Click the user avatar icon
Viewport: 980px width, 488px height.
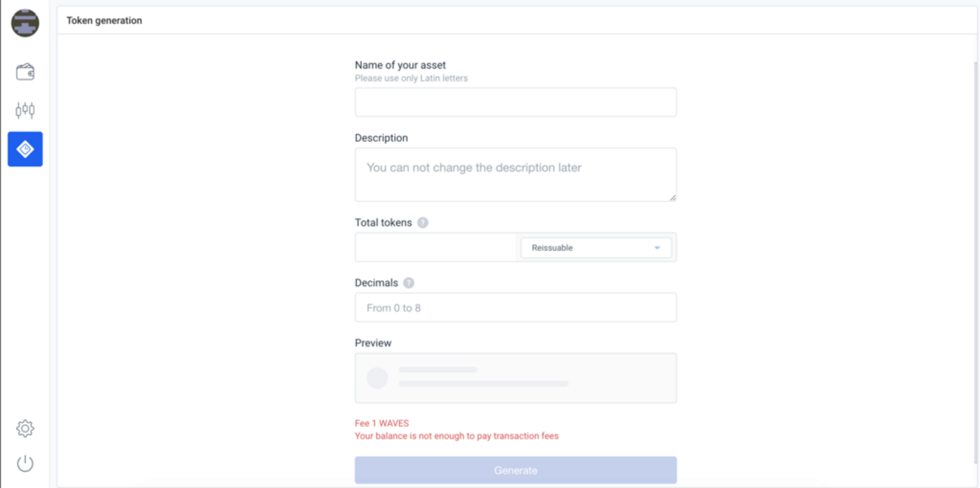pyautogui.click(x=25, y=23)
